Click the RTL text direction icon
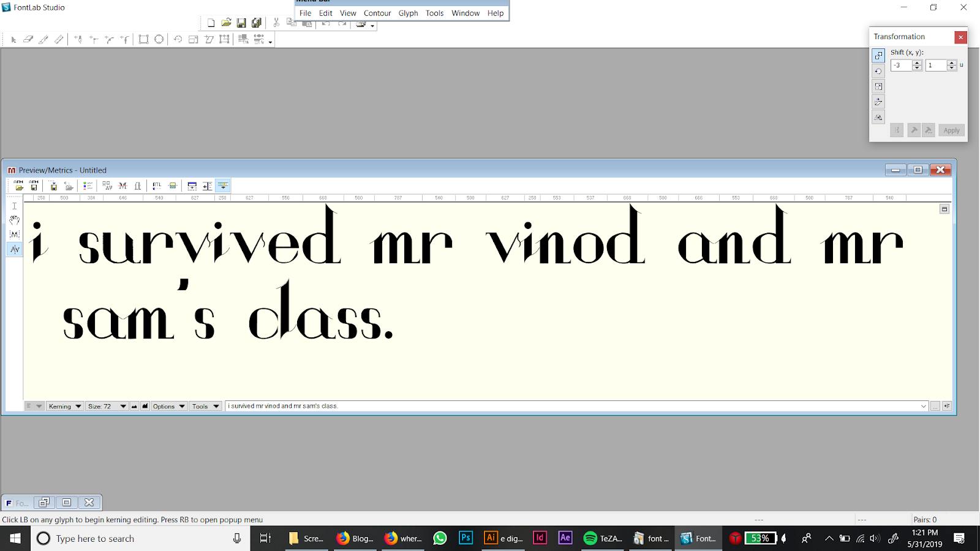Screen dimensions: 980x551 (157, 186)
